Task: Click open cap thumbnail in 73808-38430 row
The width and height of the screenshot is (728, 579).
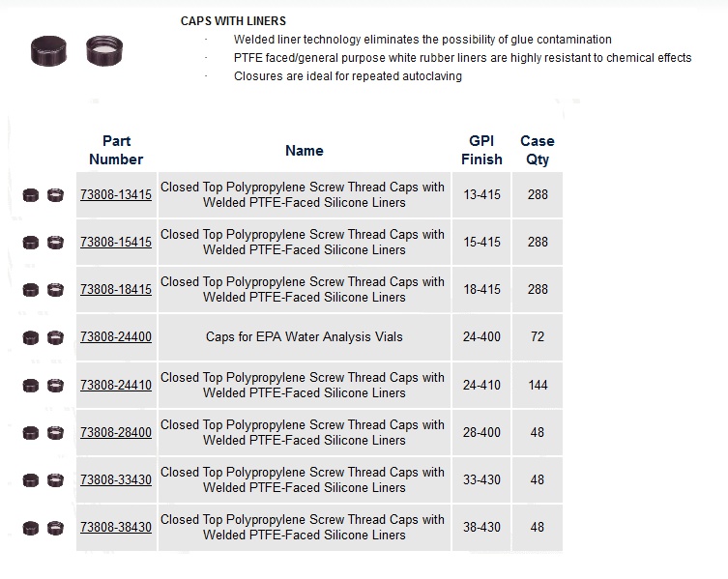Action: point(55,528)
